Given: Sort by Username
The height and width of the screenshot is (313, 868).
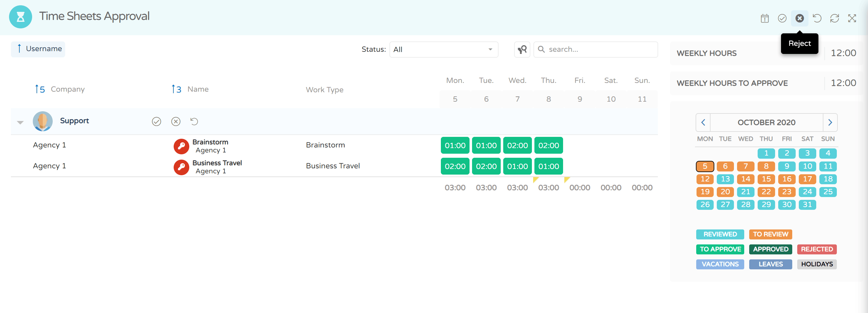Looking at the screenshot, I should 38,49.
